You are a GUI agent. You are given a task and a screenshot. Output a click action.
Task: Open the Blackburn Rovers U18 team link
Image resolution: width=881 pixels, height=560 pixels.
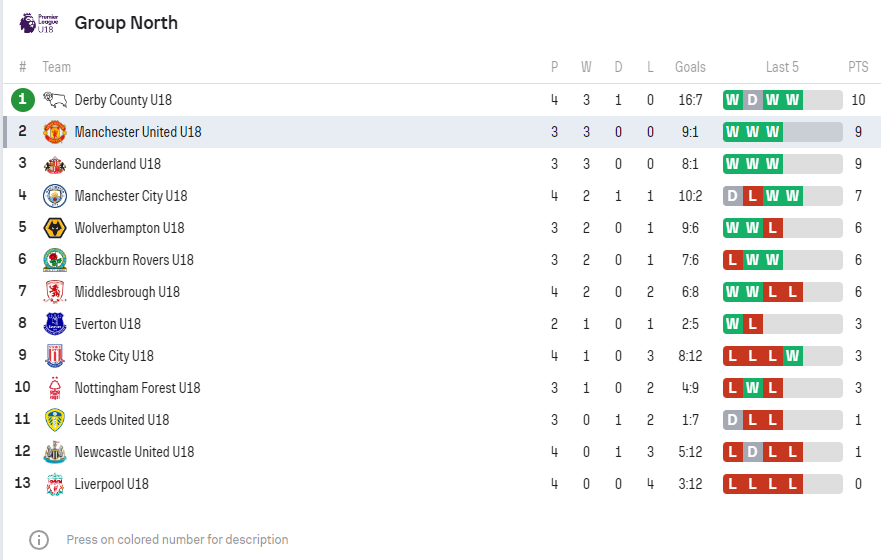[x=134, y=260]
